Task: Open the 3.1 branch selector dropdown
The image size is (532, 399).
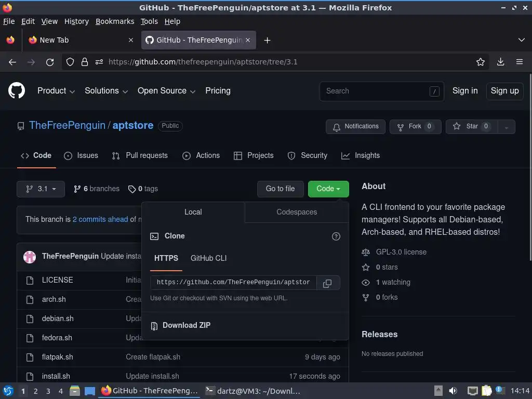Action: [x=41, y=189]
